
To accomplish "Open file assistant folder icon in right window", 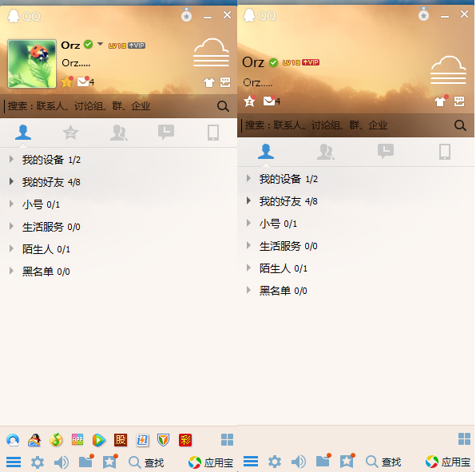I will pos(323,461).
